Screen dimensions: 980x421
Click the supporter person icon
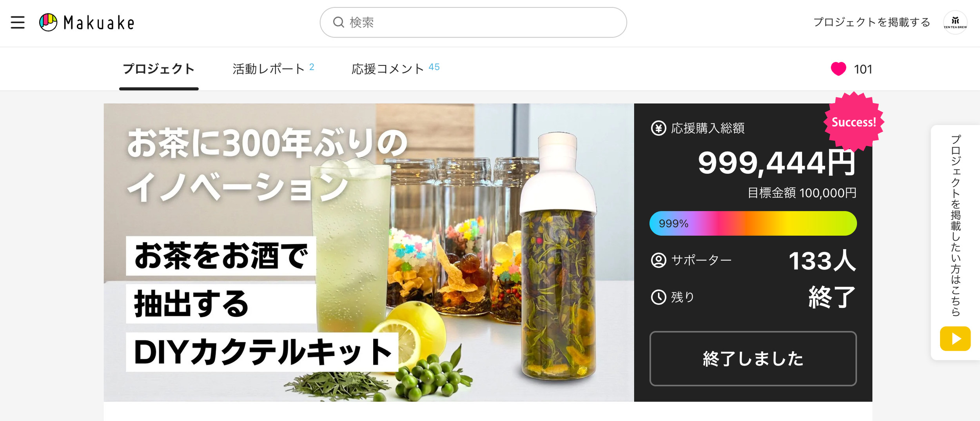659,260
